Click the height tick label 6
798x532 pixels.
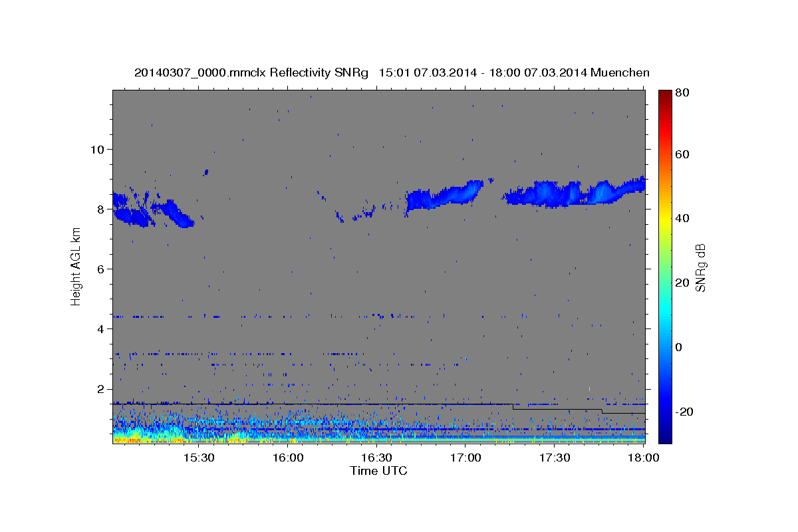coord(99,269)
